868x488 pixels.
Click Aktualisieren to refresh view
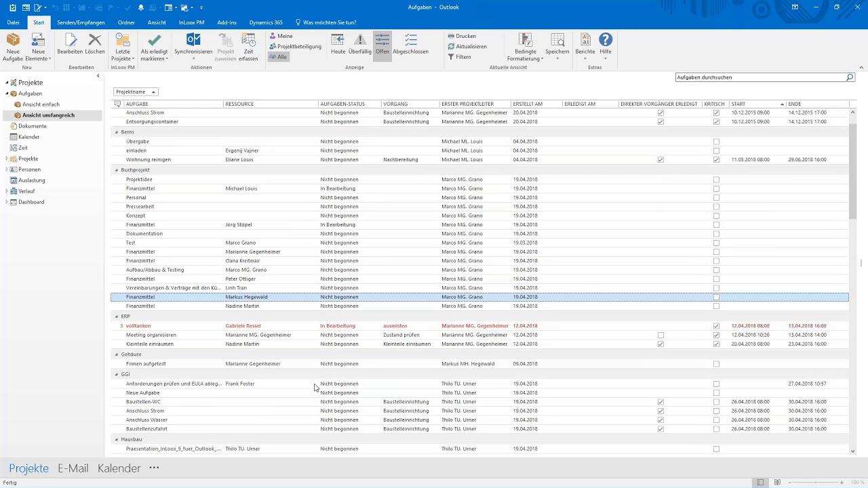(x=467, y=47)
